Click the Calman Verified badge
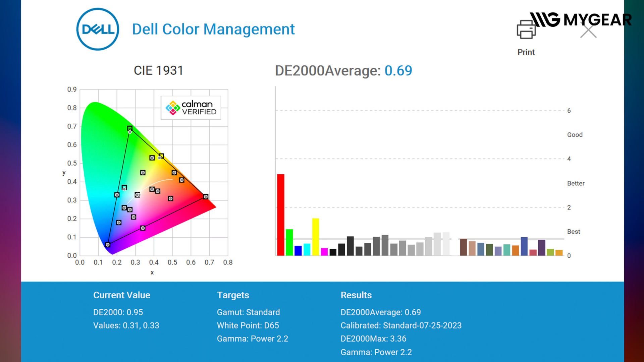 pyautogui.click(x=191, y=108)
